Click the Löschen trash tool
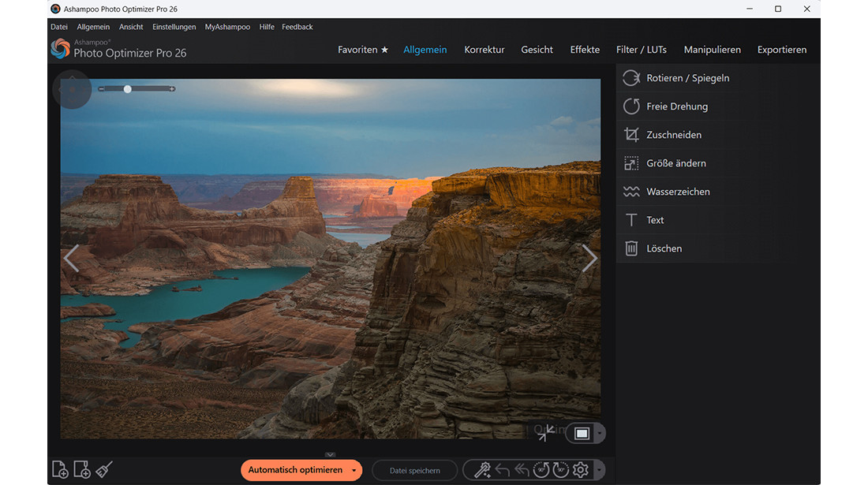 tap(716, 248)
